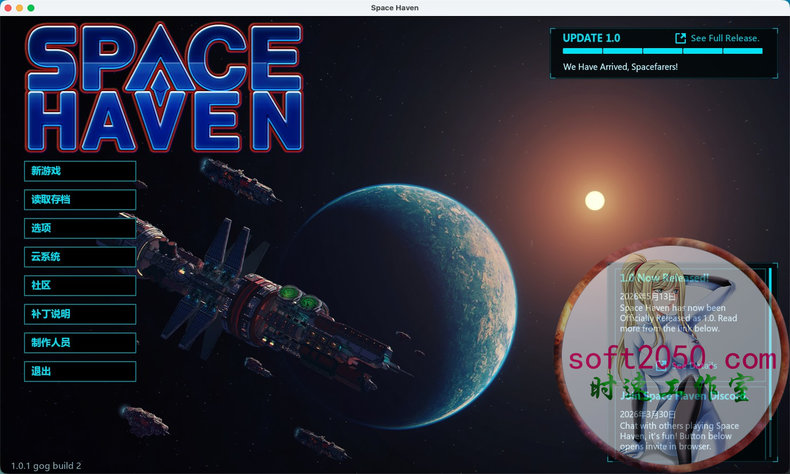
Task: Click the We Have Arrived, Spacefarers! text
Action: click(x=620, y=66)
